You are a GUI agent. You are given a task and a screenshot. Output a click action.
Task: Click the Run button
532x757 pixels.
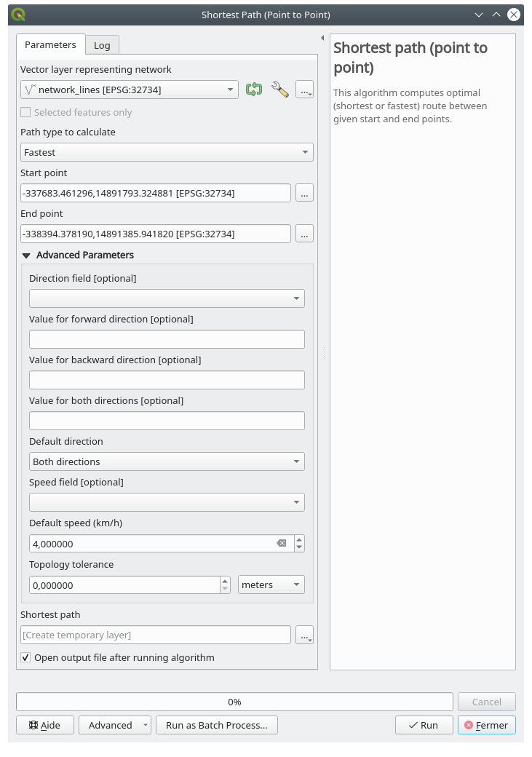point(424,725)
